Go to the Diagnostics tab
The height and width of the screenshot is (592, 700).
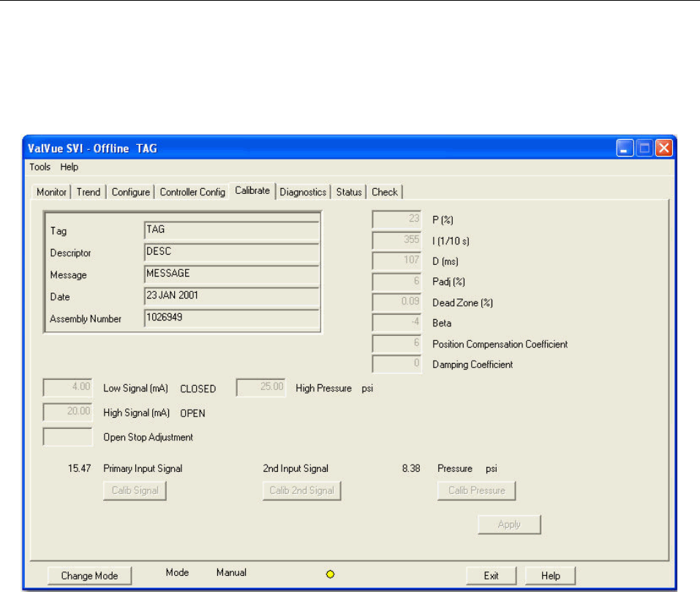click(303, 192)
